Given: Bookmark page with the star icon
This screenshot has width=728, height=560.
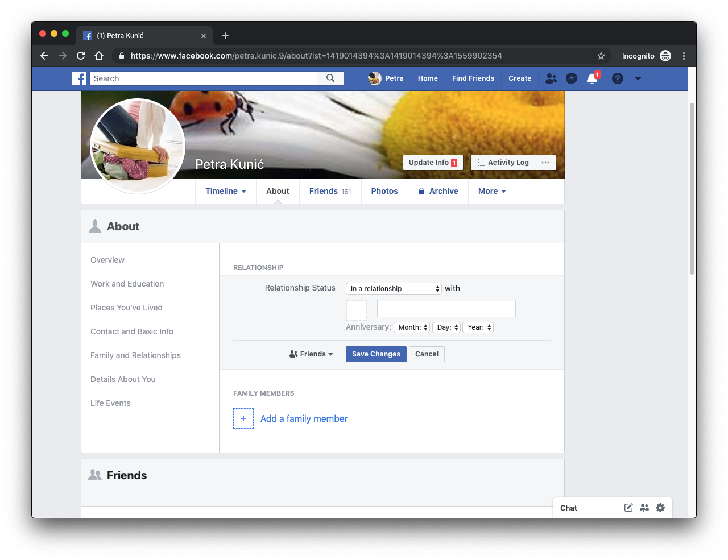Looking at the screenshot, I should point(601,56).
